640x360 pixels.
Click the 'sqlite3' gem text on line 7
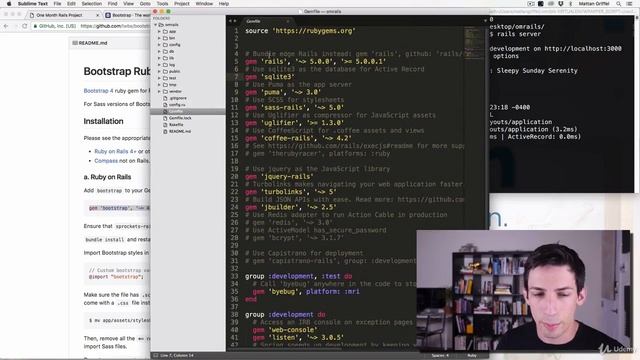click(277, 77)
